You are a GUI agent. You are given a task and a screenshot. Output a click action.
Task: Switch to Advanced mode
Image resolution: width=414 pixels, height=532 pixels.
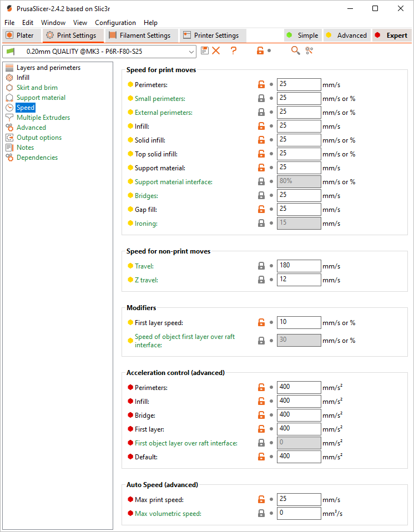point(347,36)
